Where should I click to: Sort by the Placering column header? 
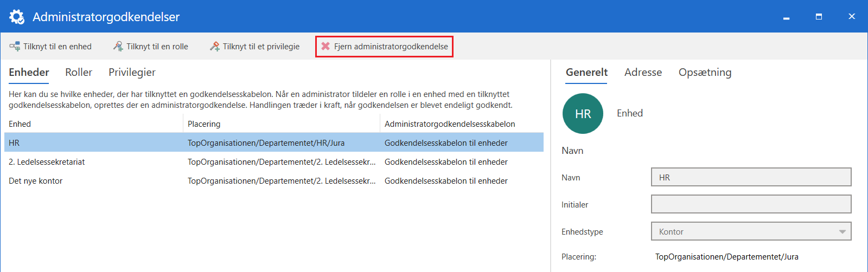coord(204,124)
